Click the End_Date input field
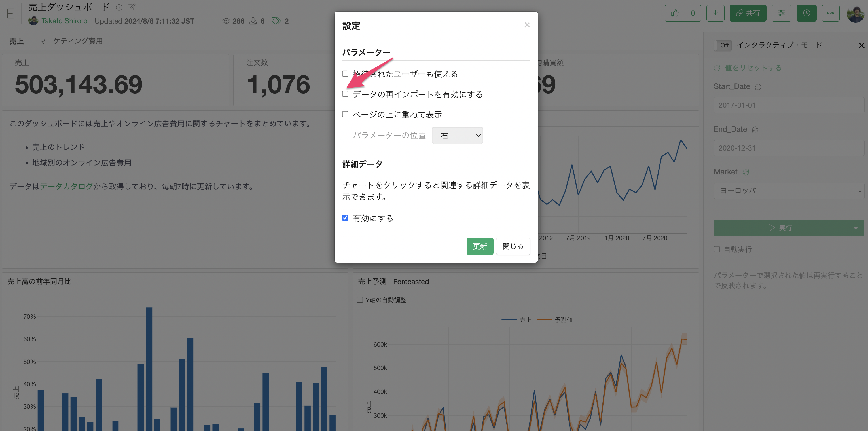Viewport: 868px width, 431px height. coord(788,148)
